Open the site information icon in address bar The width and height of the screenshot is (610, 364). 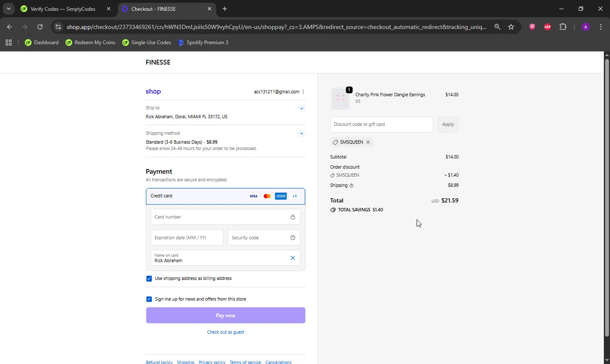point(58,27)
